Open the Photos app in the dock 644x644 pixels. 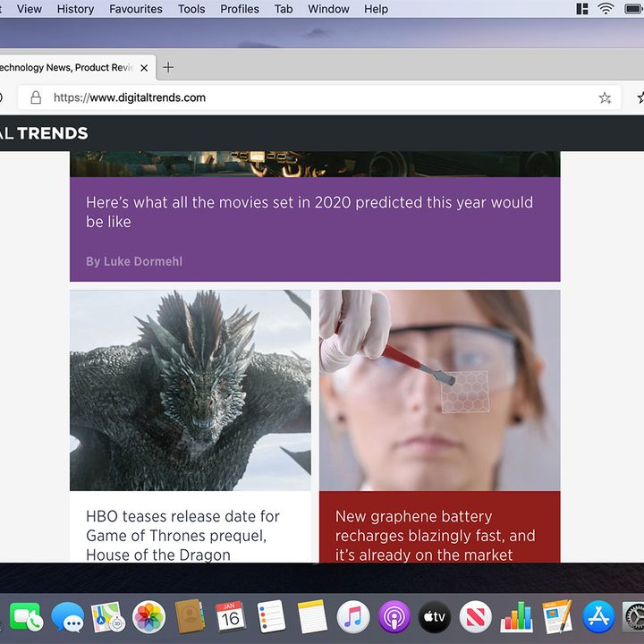148,617
